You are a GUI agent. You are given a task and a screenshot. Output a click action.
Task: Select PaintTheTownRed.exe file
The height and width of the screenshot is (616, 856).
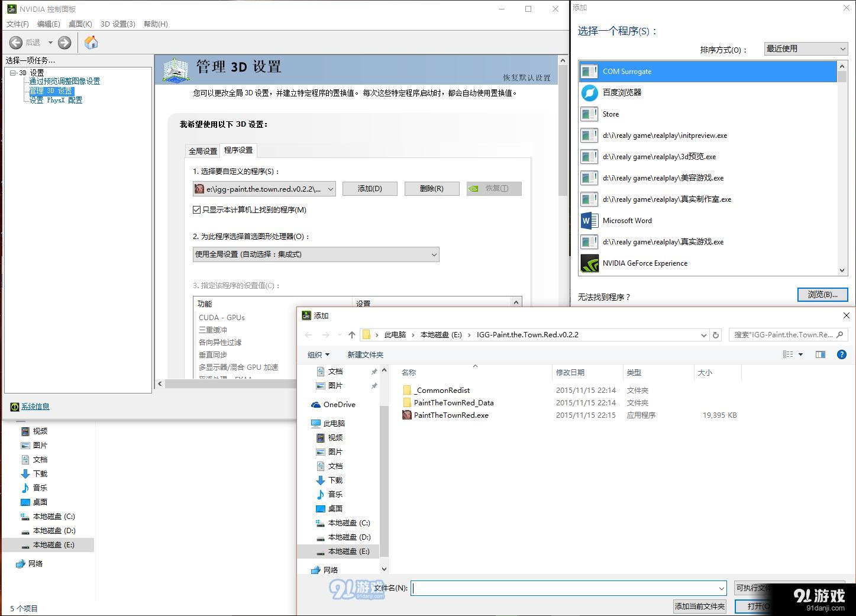tap(451, 415)
